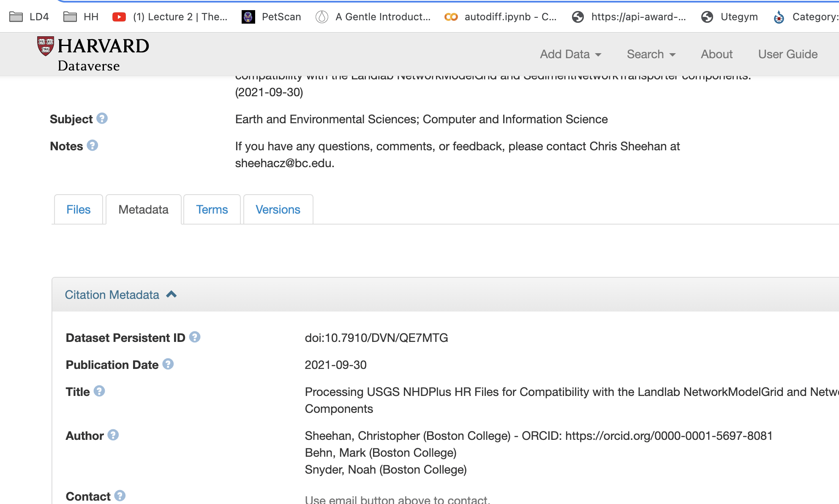Open the About page link
The height and width of the screenshot is (504, 839).
tap(716, 54)
